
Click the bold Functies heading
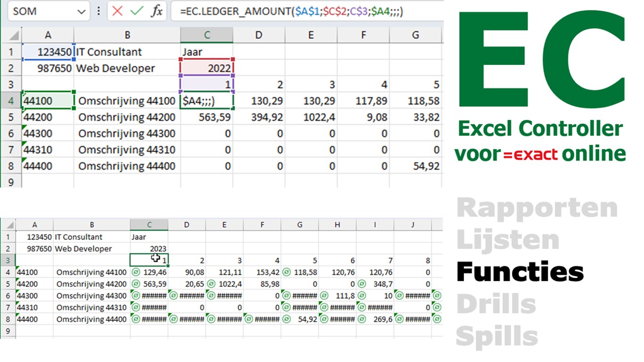pos(520,272)
